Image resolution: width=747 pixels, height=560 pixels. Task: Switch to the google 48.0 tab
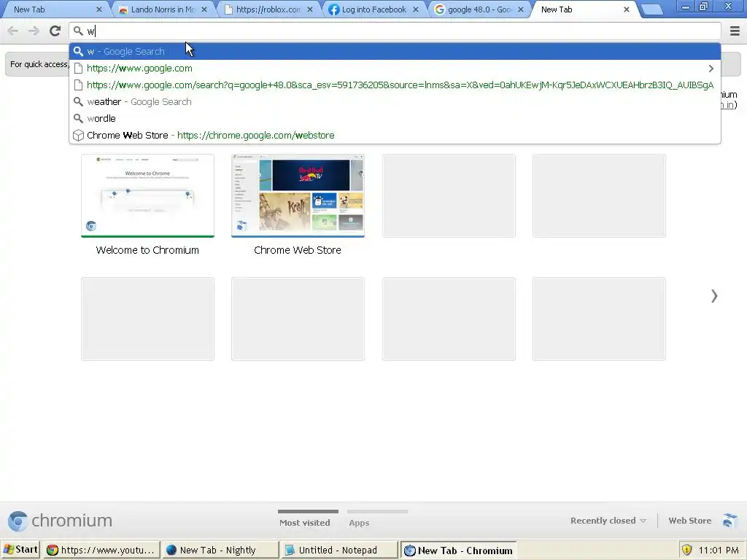(479, 9)
